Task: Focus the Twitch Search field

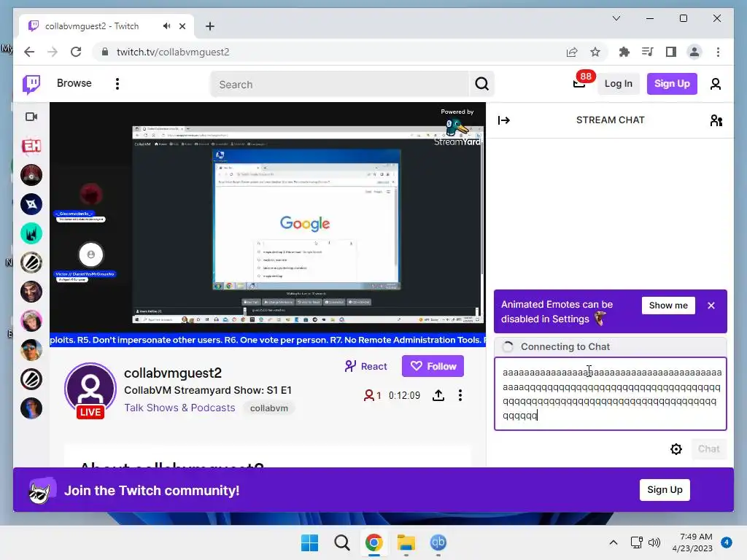Action: (340, 85)
